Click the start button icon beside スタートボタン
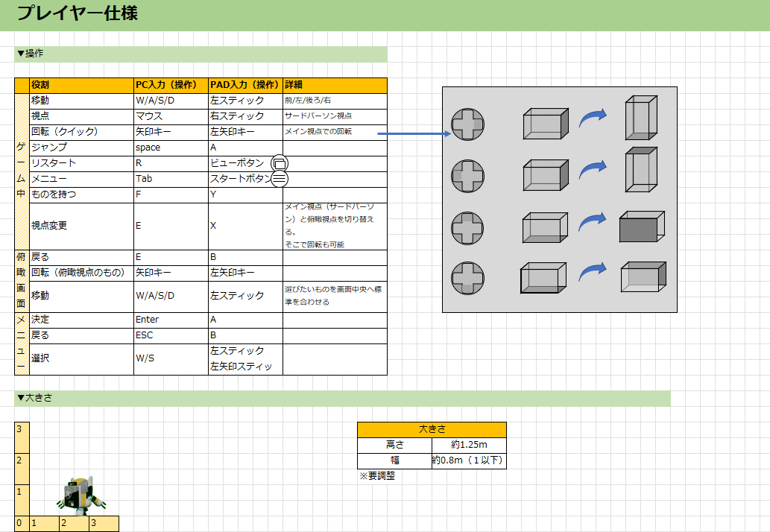770x532 pixels. click(x=279, y=178)
